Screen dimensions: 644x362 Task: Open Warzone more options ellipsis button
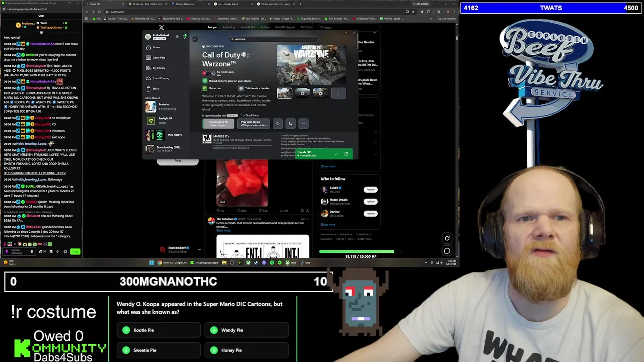[x=303, y=123]
